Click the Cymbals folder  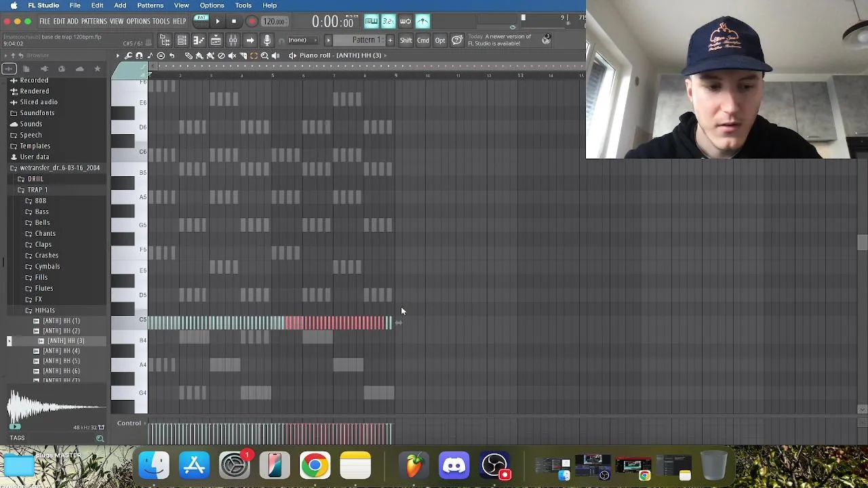(x=47, y=266)
